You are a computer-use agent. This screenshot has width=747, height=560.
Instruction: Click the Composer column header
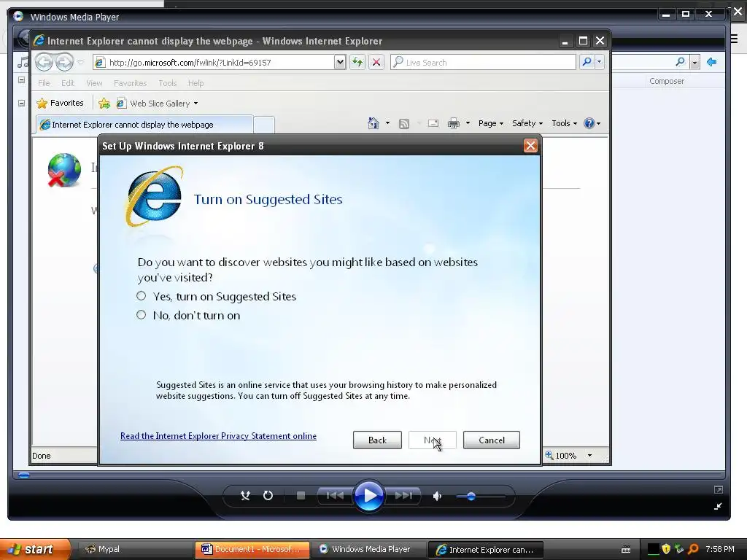(667, 81)
